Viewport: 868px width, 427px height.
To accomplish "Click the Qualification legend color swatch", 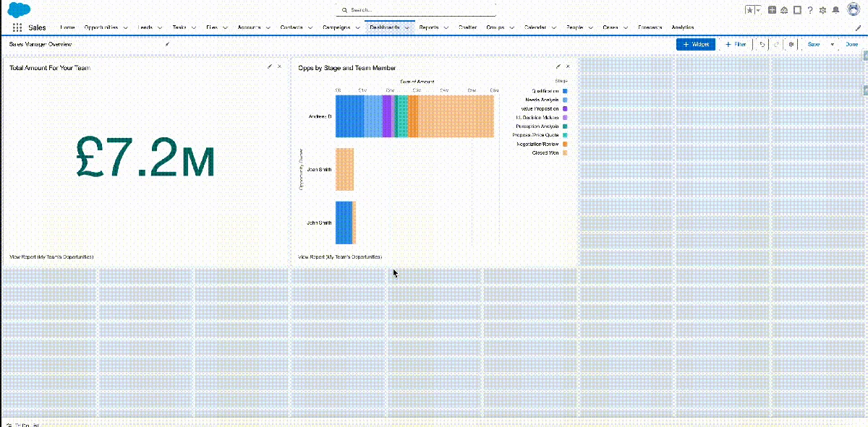I will [565, 91].
